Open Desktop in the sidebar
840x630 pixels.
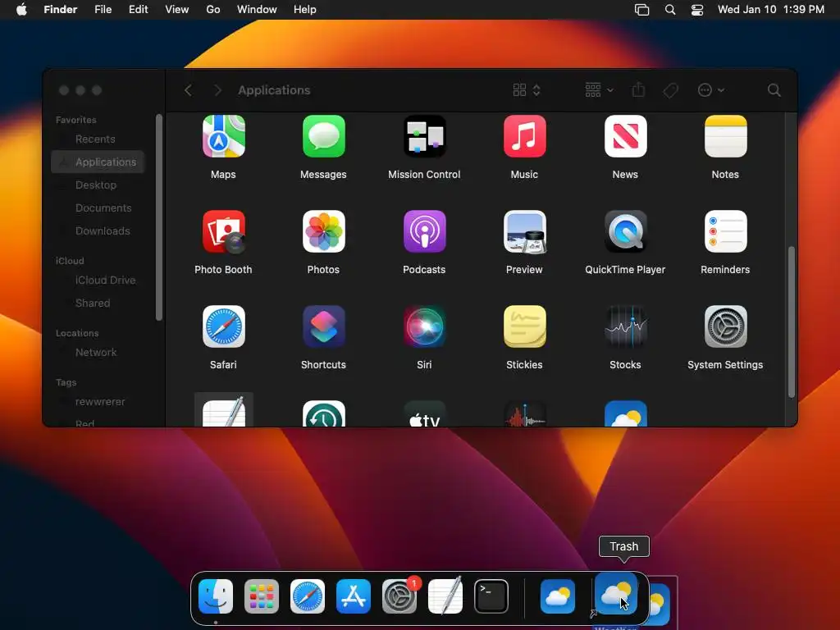tap(98, 185)
